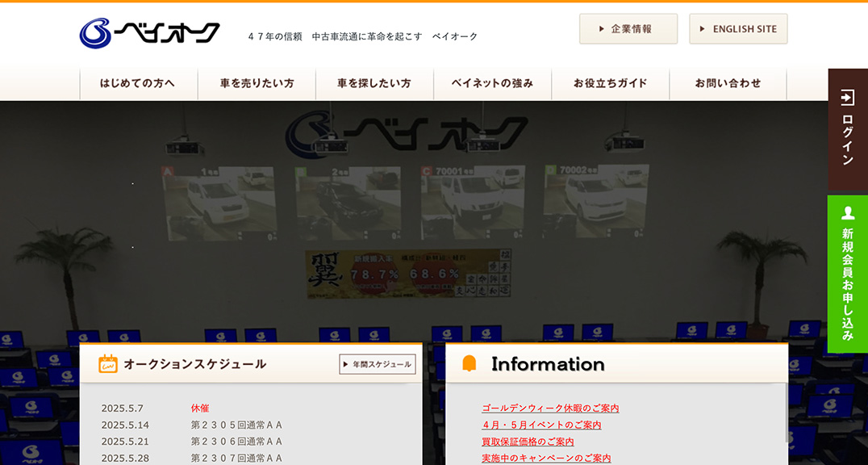Click the calendar icon beside オークションスケジュール
Viewport: 868px width, 465px height.
(108, 363)
